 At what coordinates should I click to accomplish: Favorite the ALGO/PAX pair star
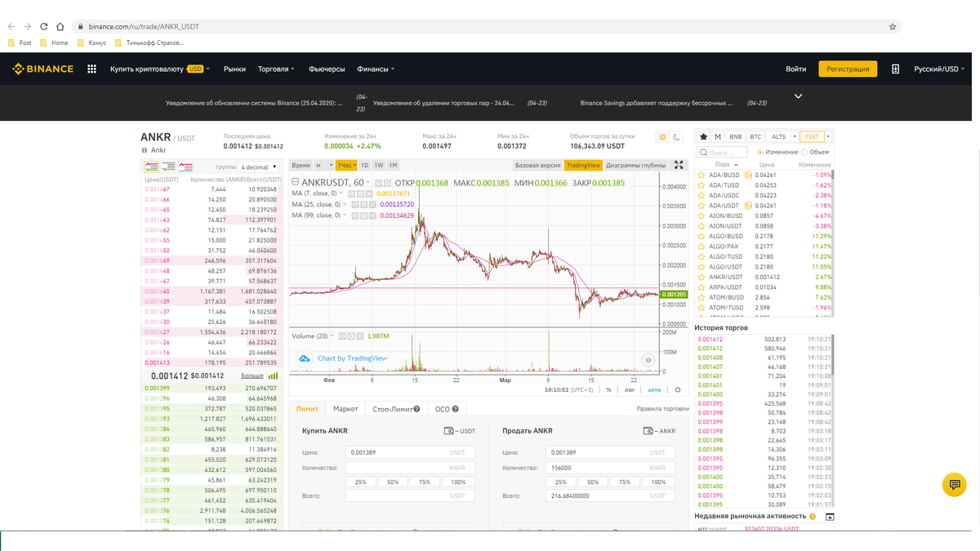(x=701, y=247)
